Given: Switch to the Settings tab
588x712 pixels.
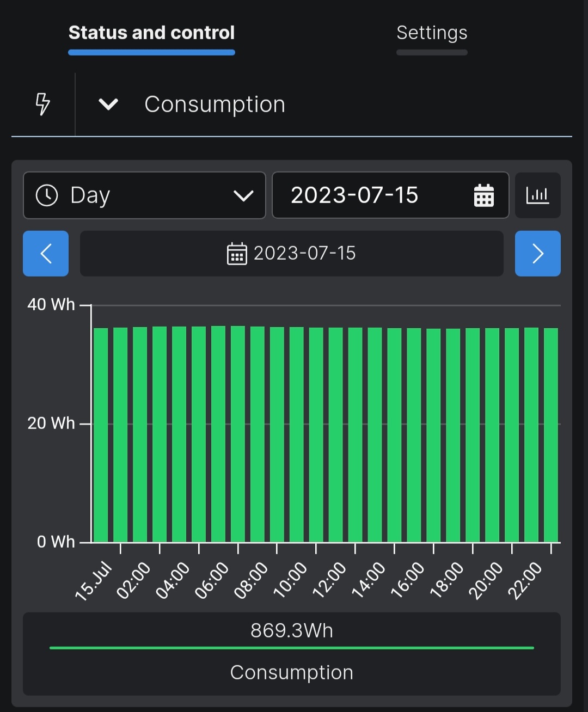Looking at the screenshot, I should click(432, 34).
